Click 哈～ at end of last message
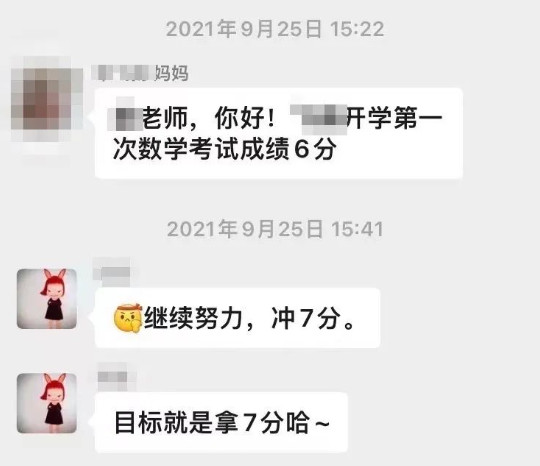This screenshot has width=540, height=466. tap(308, 423)
